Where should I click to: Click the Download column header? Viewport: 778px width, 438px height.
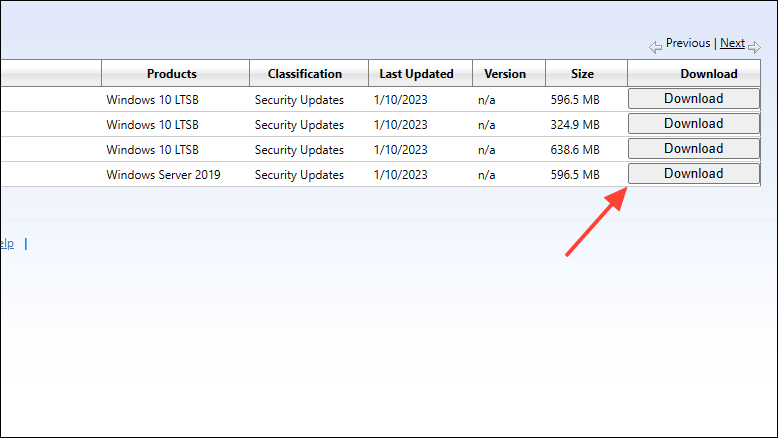coord(709,74)
